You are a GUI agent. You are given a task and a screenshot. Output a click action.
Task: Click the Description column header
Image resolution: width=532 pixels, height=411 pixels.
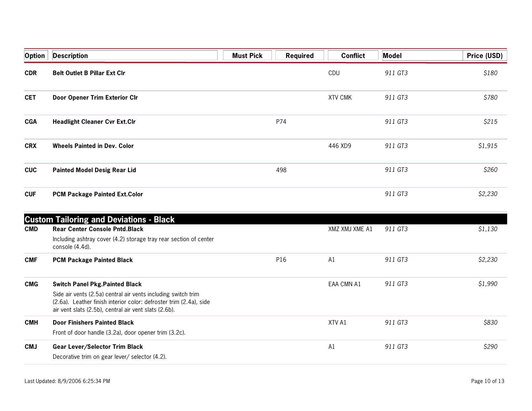coord(70,56)
